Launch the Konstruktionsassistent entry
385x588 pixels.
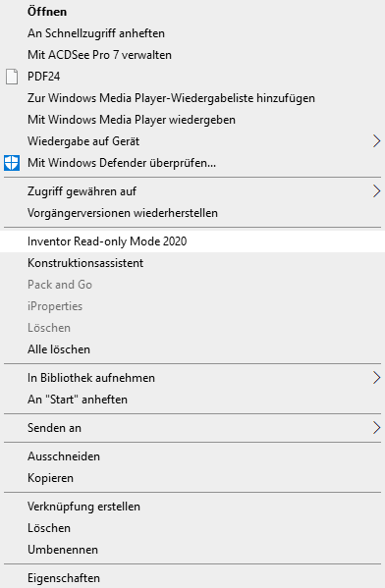click(192, 263)
